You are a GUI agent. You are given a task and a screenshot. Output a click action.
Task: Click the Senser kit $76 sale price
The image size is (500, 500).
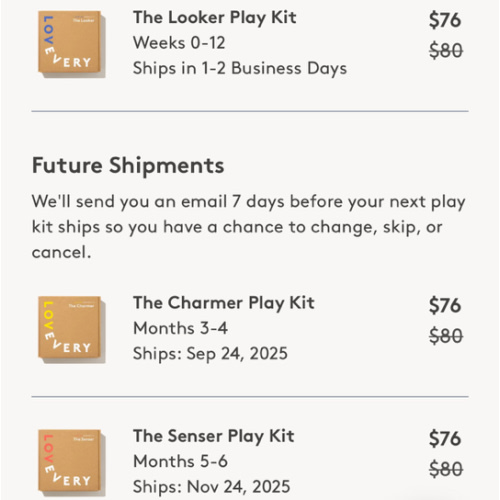[445, 438]
